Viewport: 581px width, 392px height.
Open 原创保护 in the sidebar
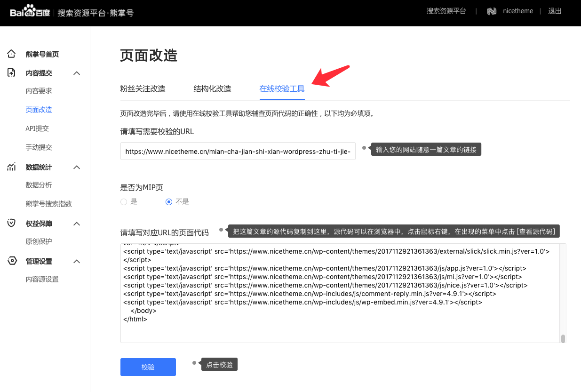tap(39, 241)
